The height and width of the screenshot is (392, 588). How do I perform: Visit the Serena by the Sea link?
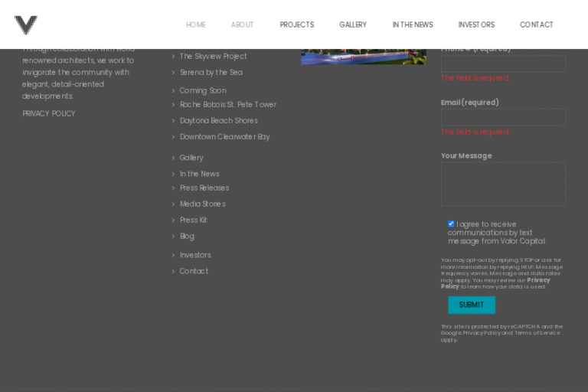[211, 73]
